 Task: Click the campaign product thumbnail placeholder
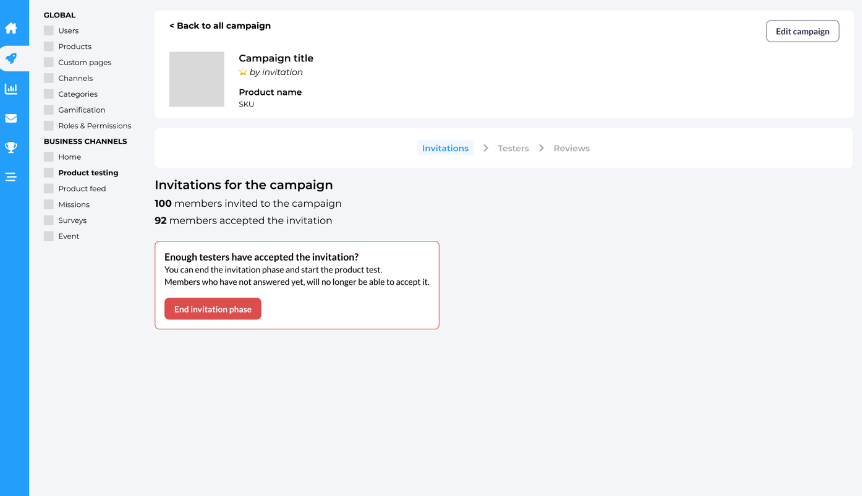point(196,79)
